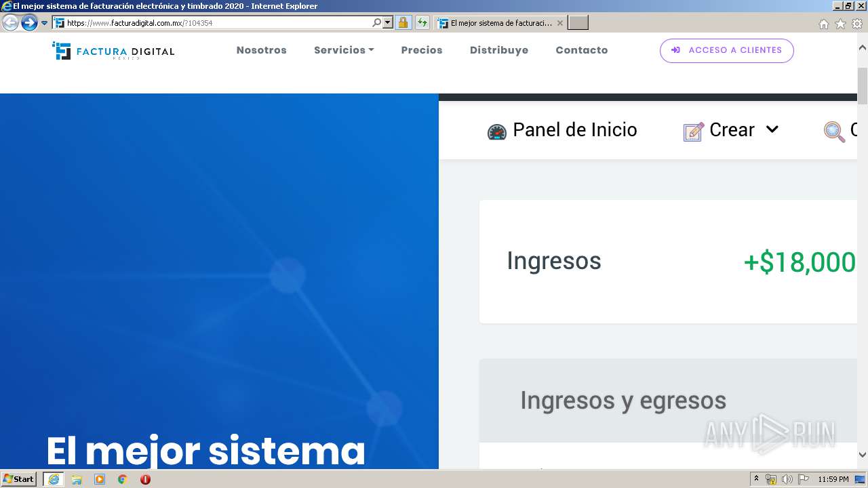
Task: Click the Factura Digital logo
Action: pyautogui.click(x=113, y=51)
